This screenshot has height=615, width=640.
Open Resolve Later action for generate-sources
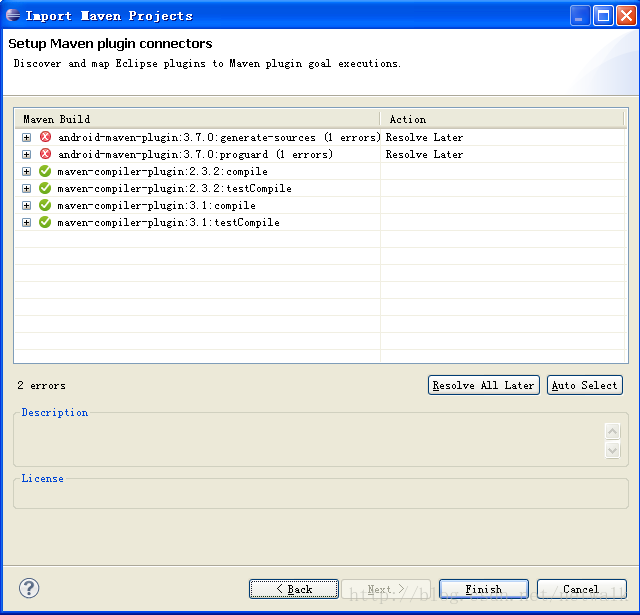[424, 138]
